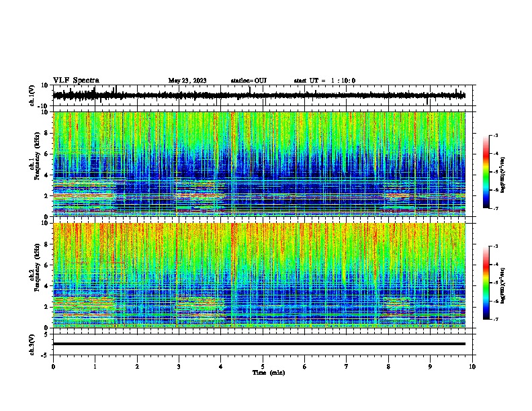Screen dimensions: 532x411
Task: Click the "station=OUI" header label
Action: (x=249, y=81)
